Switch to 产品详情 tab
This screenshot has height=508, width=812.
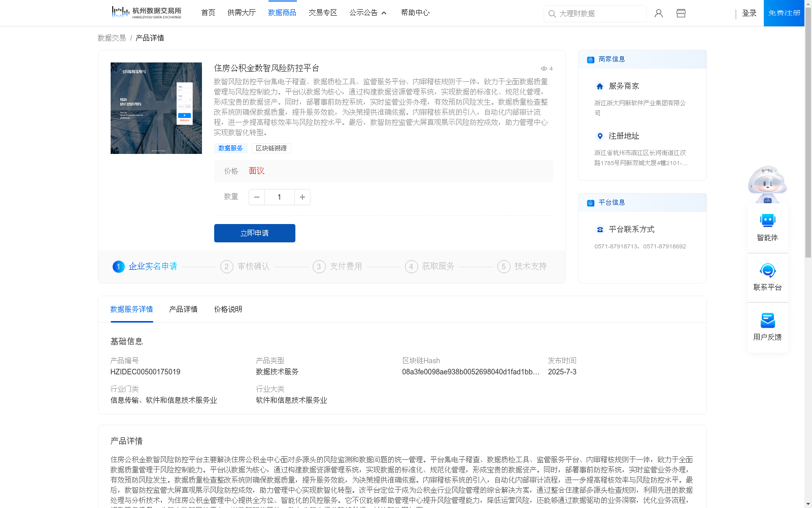183,309
